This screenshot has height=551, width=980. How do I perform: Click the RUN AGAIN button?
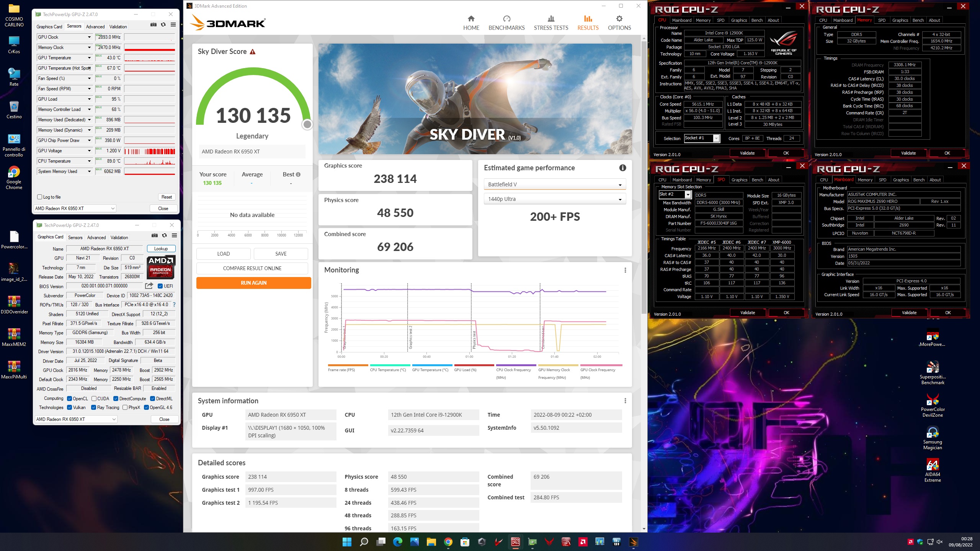253,283
